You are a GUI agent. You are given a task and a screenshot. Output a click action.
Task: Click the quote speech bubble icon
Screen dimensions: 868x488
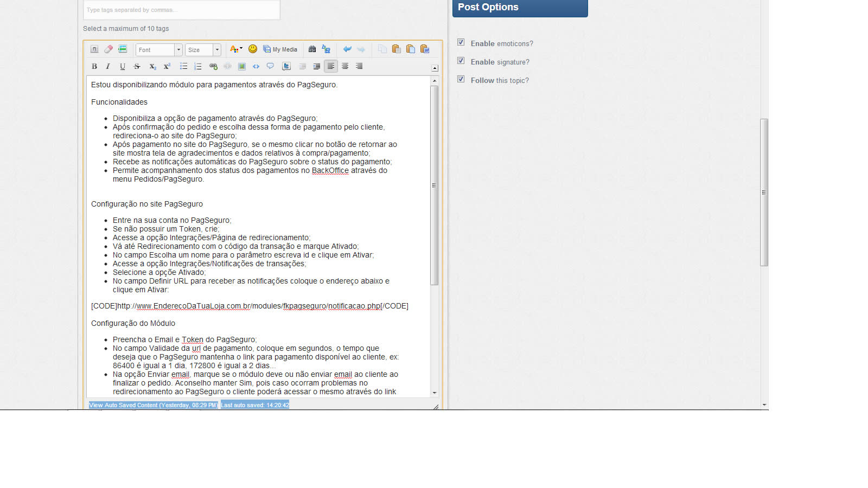tap(270, 66)
